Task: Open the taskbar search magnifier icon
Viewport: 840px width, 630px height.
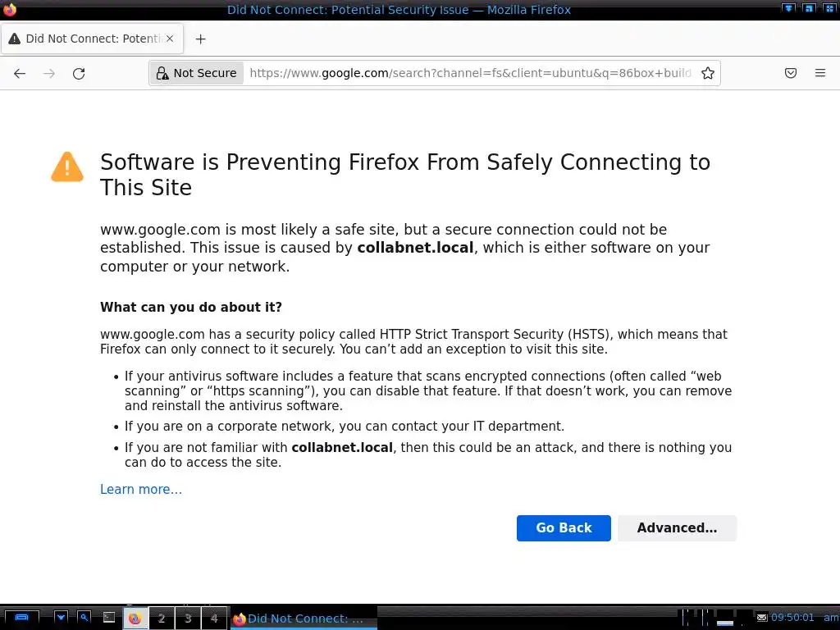Action: 84,618
